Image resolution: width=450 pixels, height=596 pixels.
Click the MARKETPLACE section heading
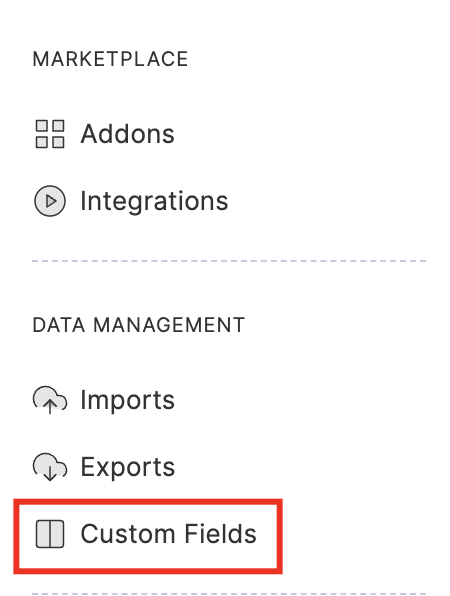110,59
